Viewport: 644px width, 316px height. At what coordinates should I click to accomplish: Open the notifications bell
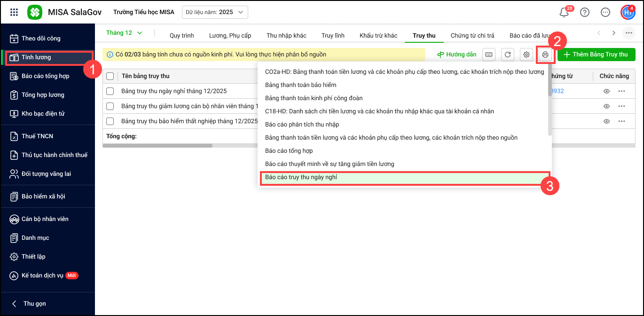(x=564, y=12)
